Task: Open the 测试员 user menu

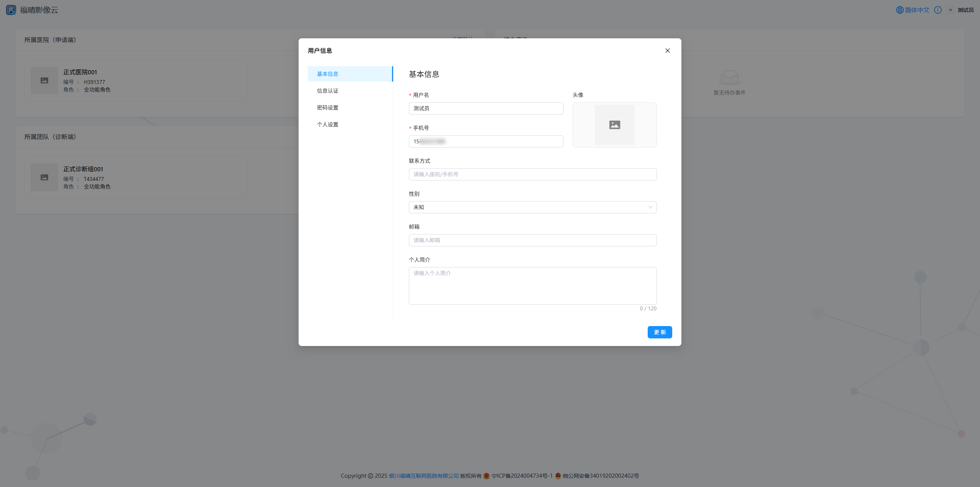Action: (x=965, y=10)
